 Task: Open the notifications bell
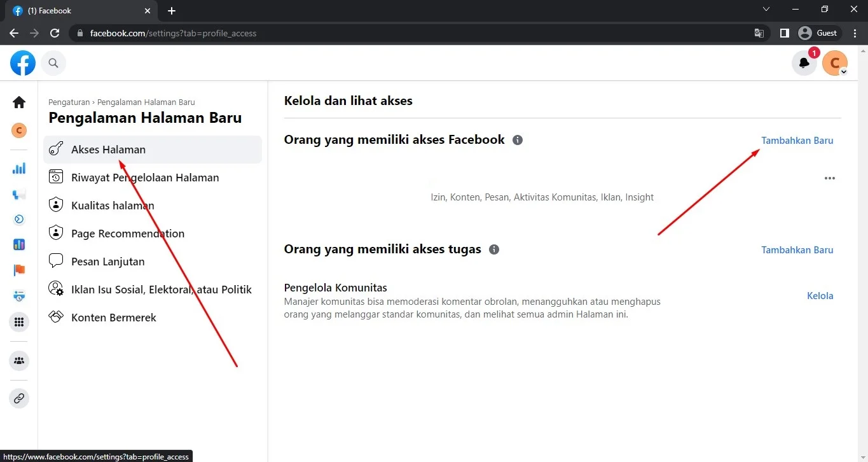point(804,63)
